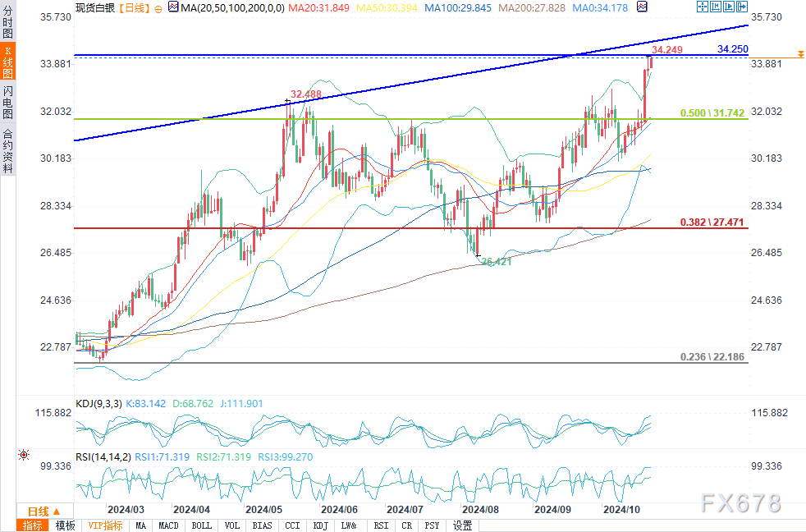The image size is (806, 532).
Task: Select the K线图 sidebar tab
Action: click(7, 62)
